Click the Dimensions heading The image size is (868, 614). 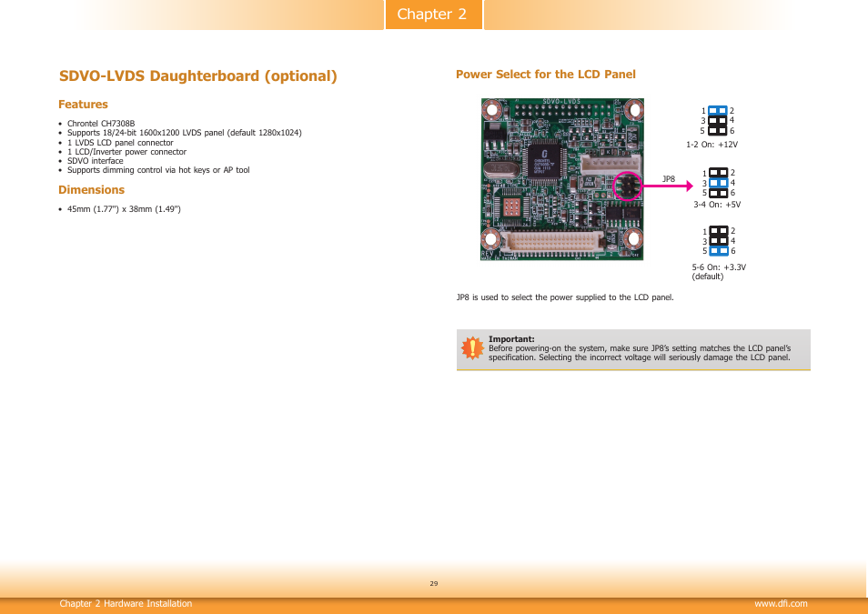point(91,190)
